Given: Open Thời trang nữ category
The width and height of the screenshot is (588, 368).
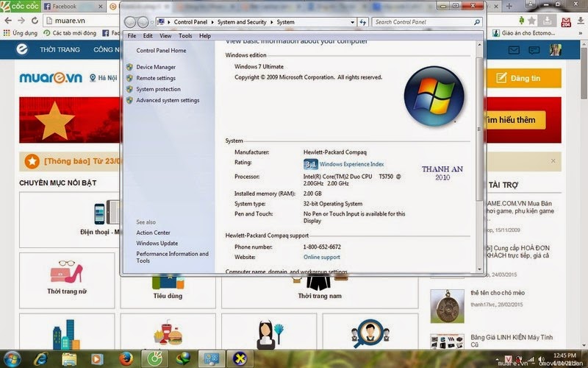Looking at the screenshot, I should 67,280.
